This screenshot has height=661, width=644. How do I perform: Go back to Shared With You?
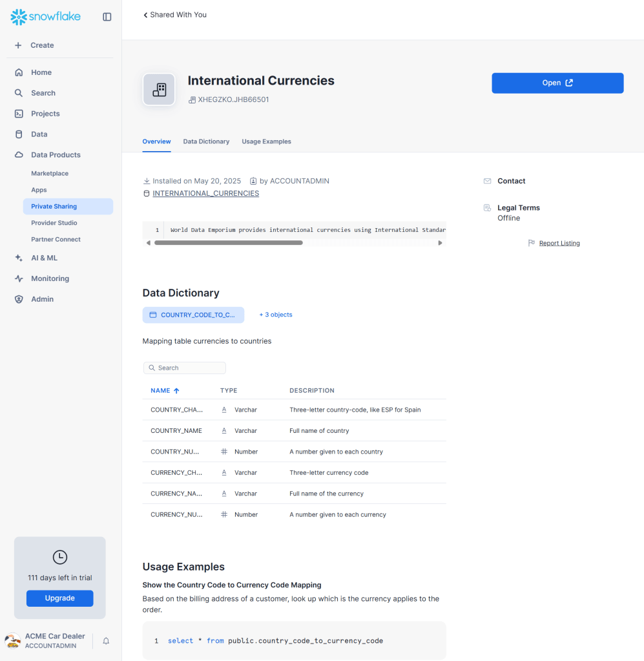coord(175,15)
